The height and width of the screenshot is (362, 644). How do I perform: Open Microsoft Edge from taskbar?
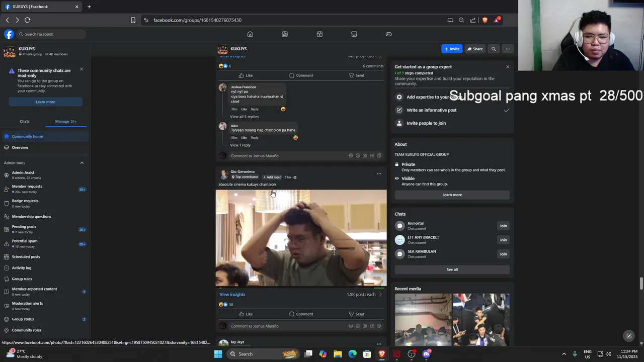[352, 354]
